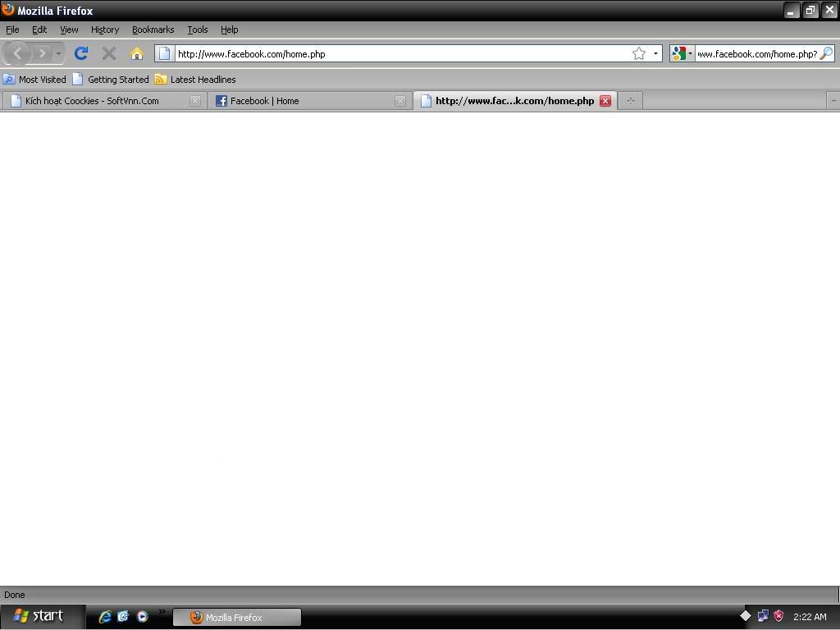Open the Tools menu
The image size is (840, 630).
(x=198, y=30)
